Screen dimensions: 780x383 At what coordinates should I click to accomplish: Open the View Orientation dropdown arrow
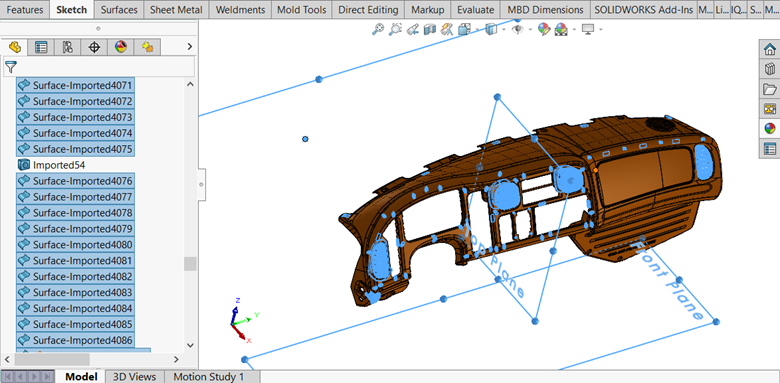(x=477, y=29)
